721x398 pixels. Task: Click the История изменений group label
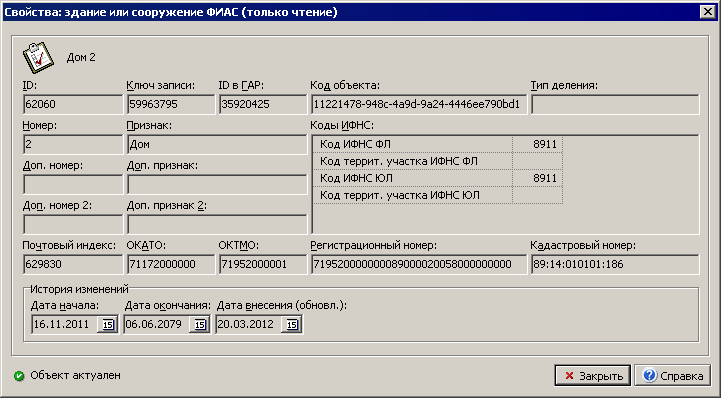click(x=79, y=289)
